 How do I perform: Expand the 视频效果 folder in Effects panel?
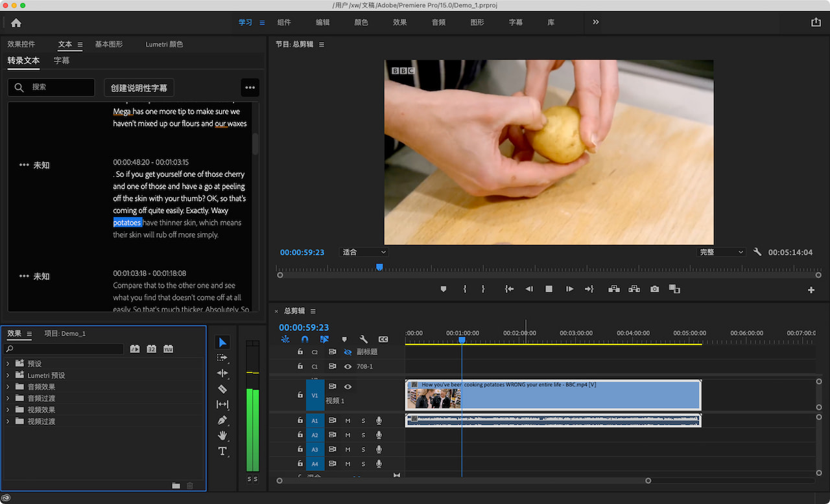point(9,409)
